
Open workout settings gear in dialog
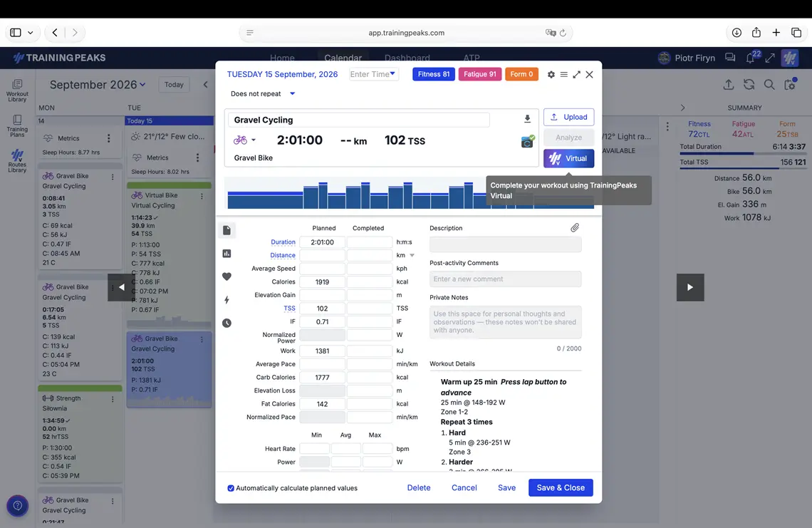coord(551,75)
